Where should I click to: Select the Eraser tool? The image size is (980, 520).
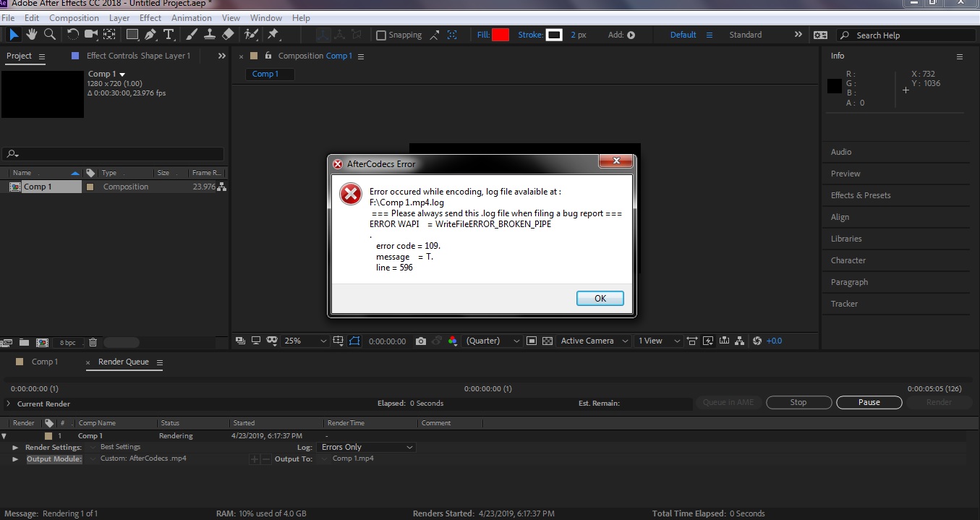coord(228,34)
